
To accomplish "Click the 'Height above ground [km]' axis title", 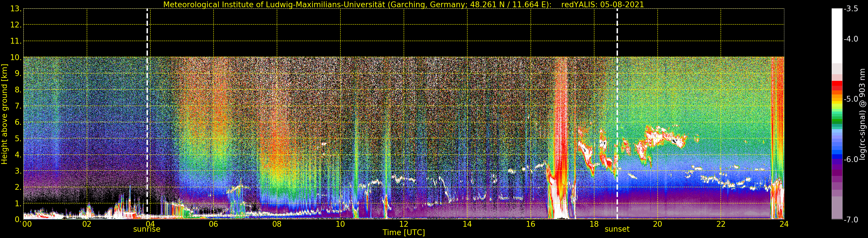I will (x=4, y=114).
